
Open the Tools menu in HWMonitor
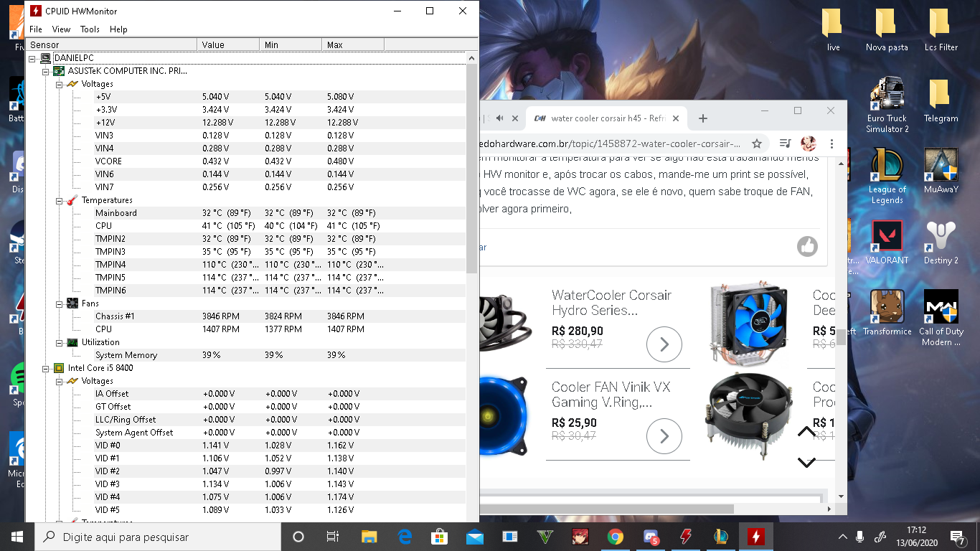click(90, 29)
